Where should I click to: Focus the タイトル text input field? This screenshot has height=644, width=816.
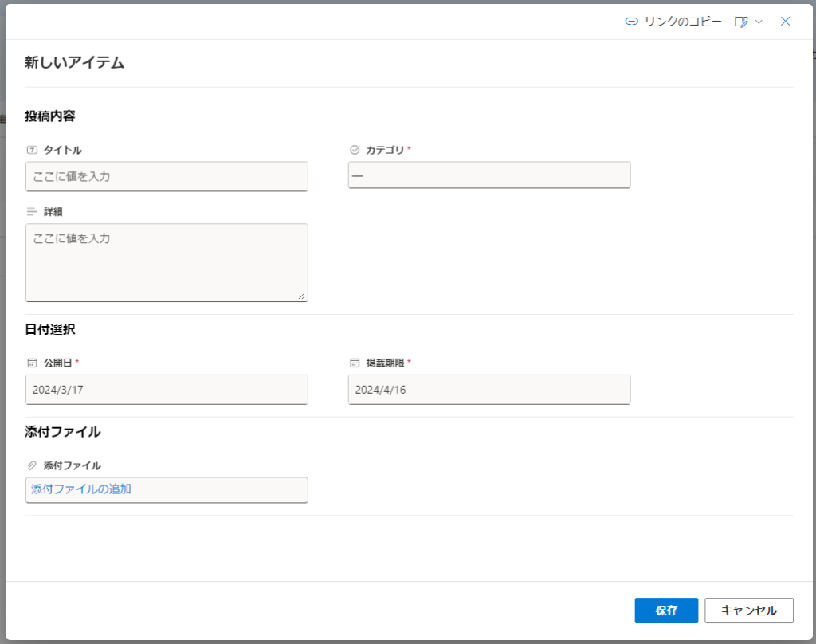coord(167,176)
